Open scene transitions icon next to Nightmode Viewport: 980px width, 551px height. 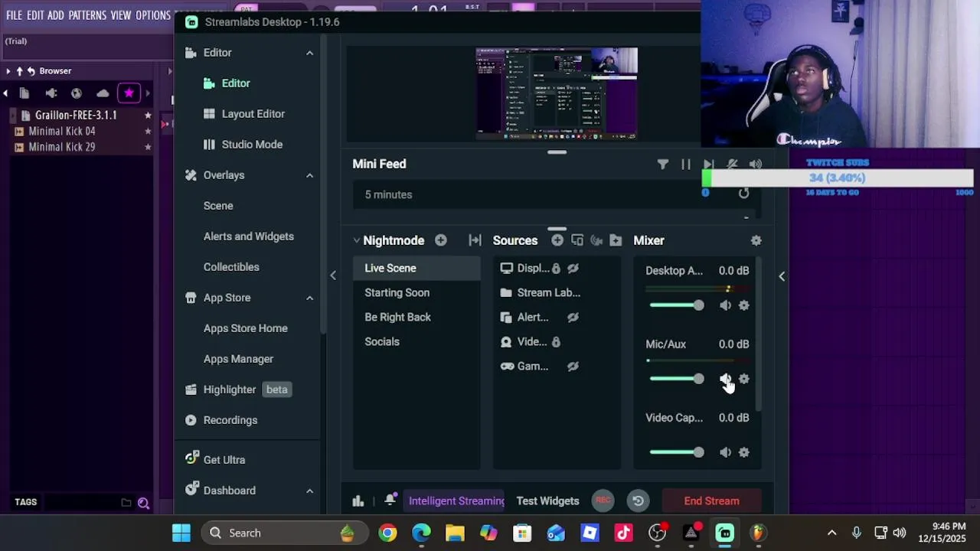coord(475,240)
